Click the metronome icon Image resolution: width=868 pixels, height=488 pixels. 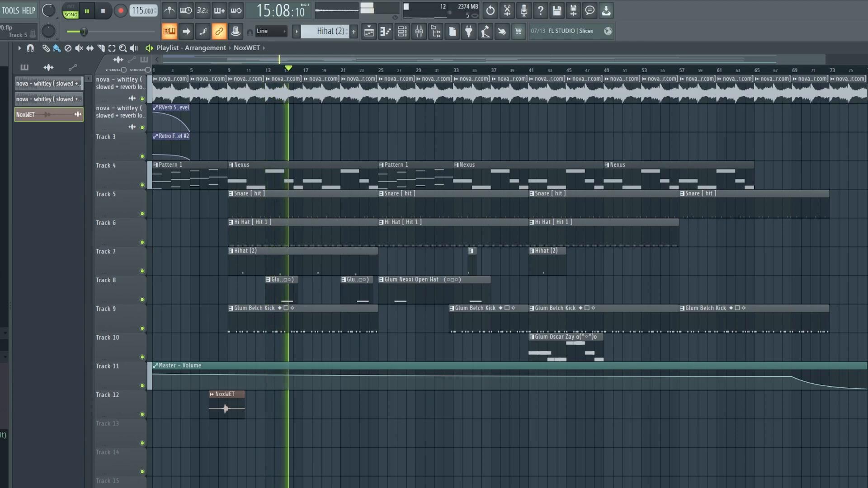[170, 10]
